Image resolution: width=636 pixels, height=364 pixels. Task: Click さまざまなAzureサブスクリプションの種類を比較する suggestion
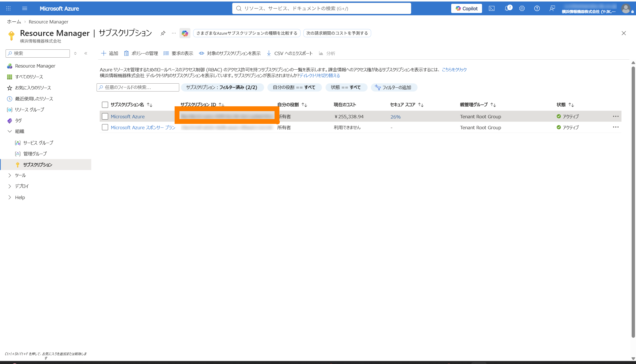(x=247, y=33)
